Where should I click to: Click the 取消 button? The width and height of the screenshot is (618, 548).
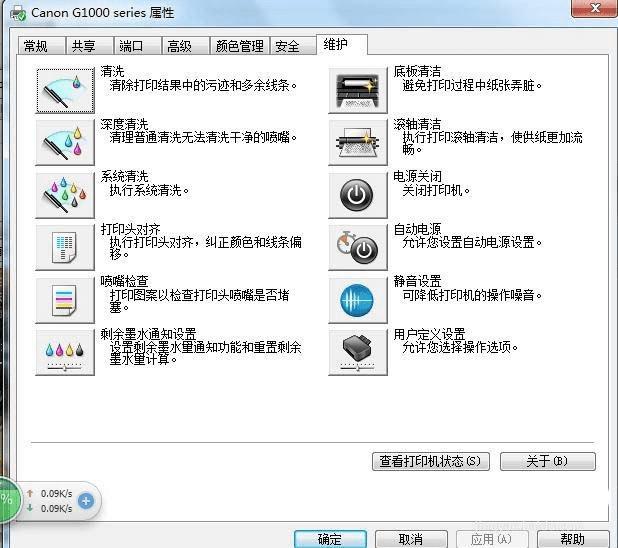(411, 539)
